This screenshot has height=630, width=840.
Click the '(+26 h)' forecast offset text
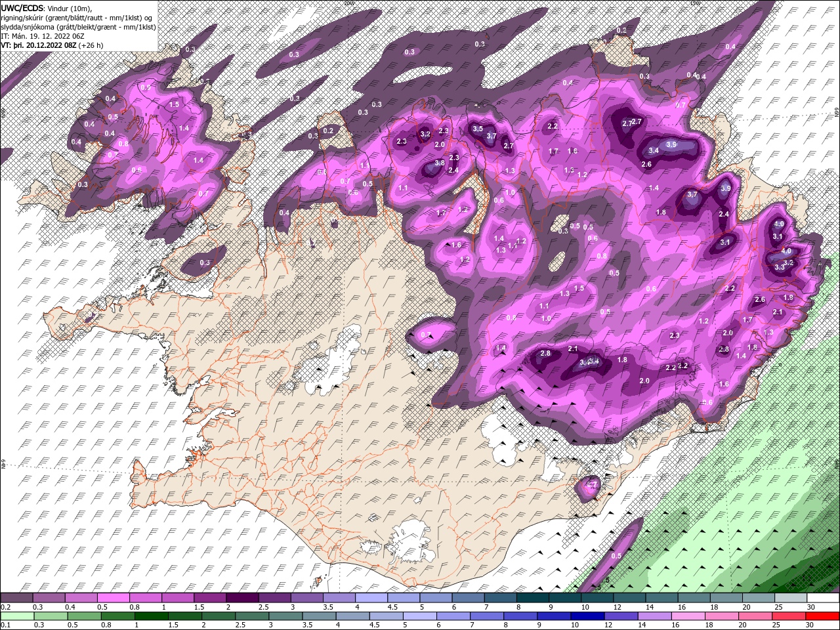click(90, 45)
